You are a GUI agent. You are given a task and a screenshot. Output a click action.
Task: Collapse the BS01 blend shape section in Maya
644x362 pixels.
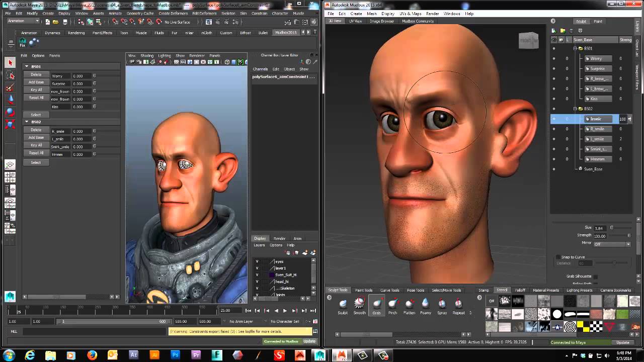pyautogui.click(x=27, y=66)
